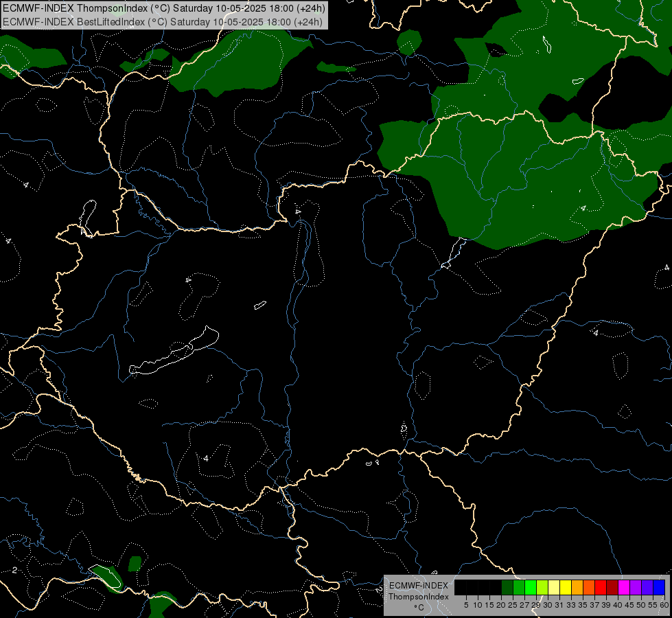Click the legend tick value 5

466,605
